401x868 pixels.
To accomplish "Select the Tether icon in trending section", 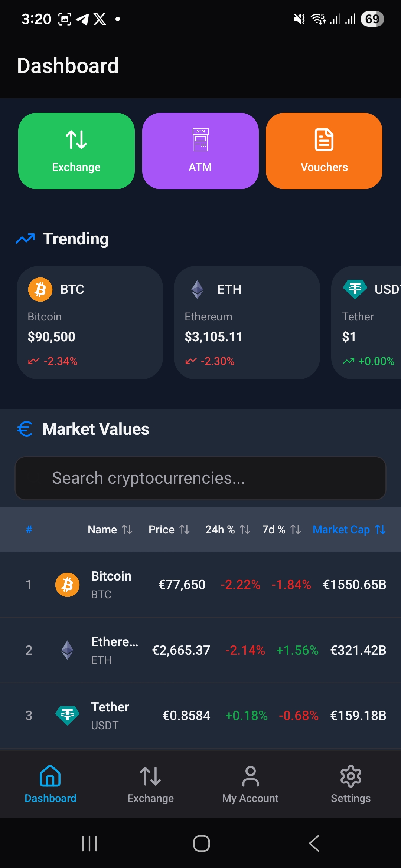I will (355, 289).
